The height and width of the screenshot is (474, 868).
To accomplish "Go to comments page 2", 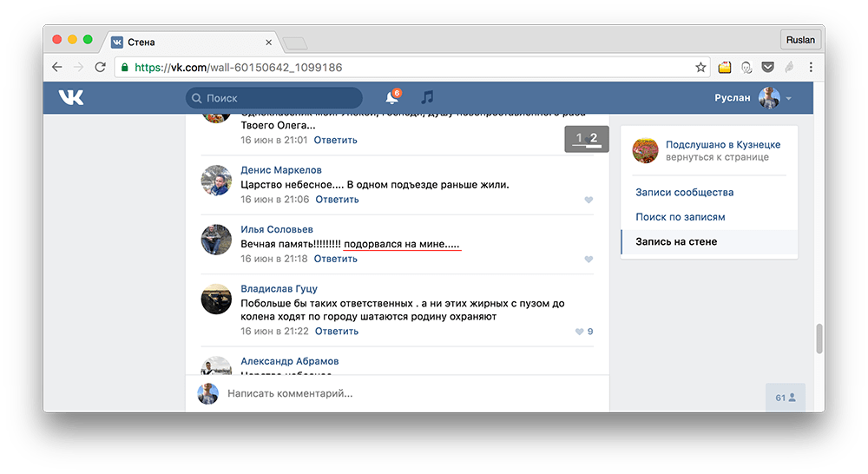I will 594,138.
